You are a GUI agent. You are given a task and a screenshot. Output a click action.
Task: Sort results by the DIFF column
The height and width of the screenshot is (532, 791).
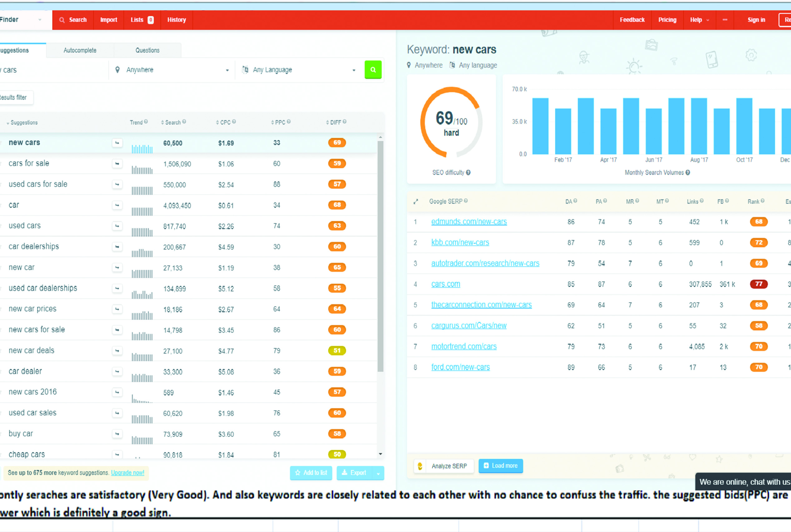click(335, 122)
